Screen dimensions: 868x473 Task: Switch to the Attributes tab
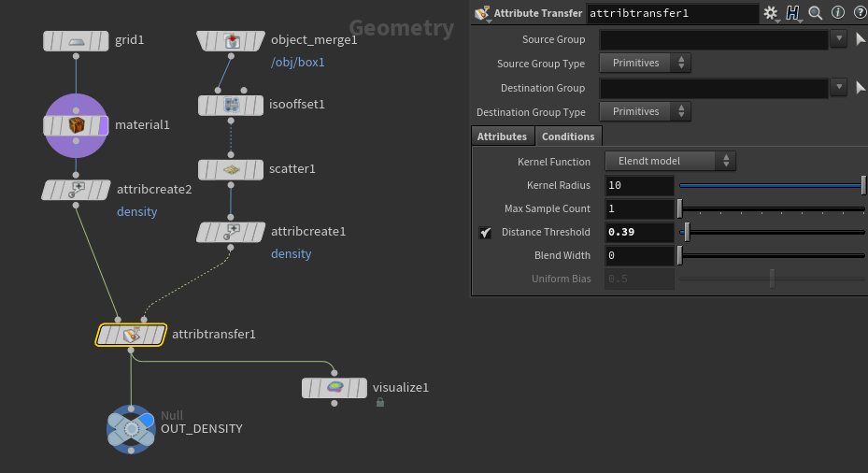tap(502, 136)
